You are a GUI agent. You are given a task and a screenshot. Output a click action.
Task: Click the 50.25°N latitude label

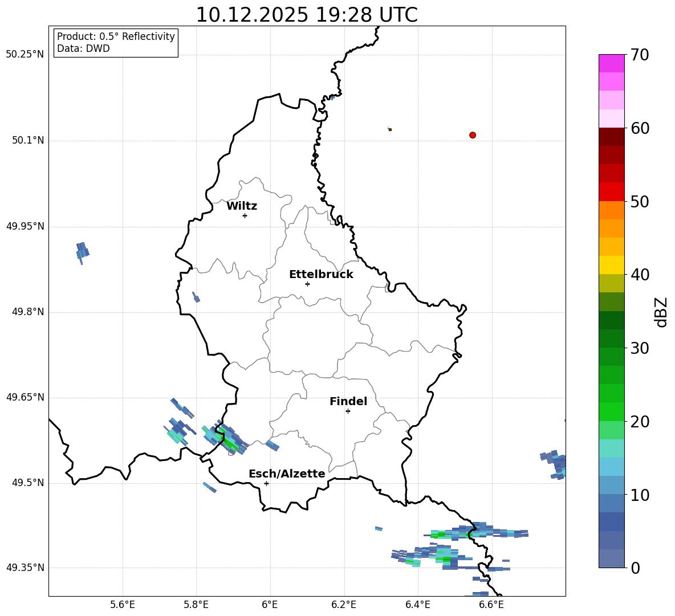click(x=25, y=55)
